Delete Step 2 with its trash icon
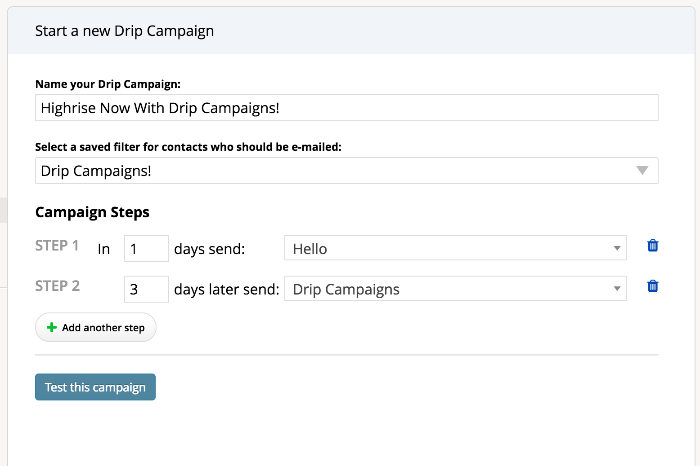The image size is (700, 466). [x=653, y=286]
